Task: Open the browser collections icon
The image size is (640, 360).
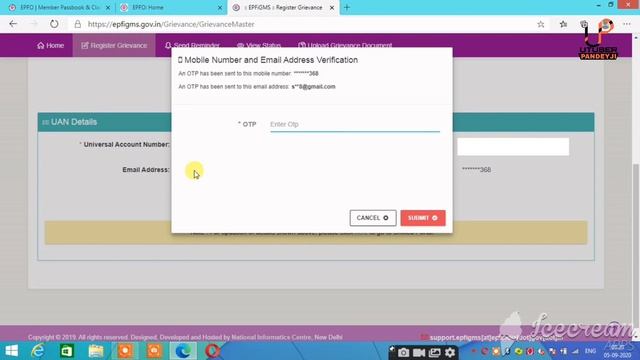Action: pyautogui.click(x=584, y=24)
